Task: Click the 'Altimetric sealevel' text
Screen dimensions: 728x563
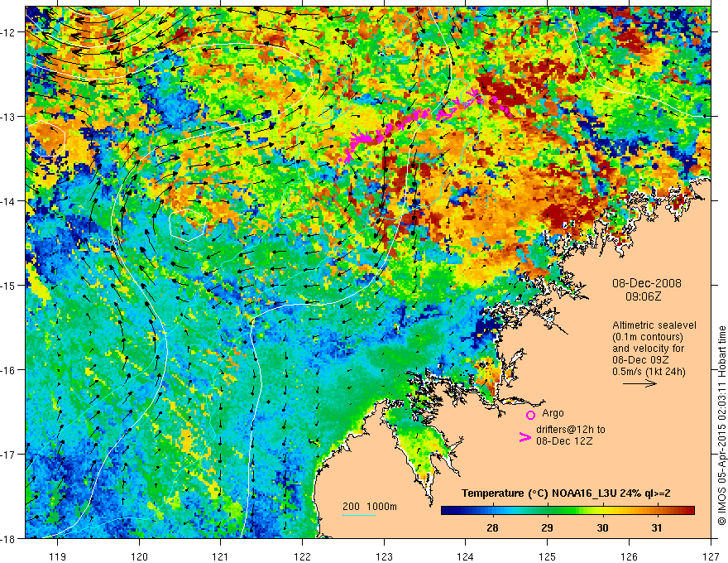Action: (654, 325)
